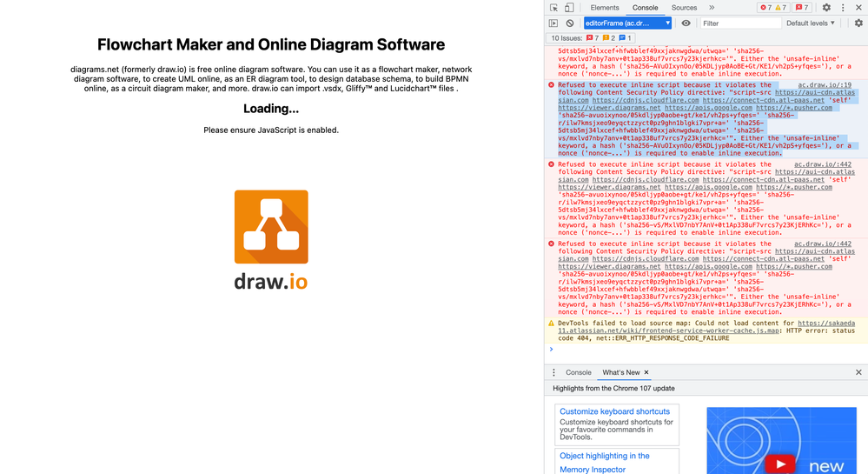Select the Console tab in the bottom drawer
This screenshot has height=474, width=868.
579,372
